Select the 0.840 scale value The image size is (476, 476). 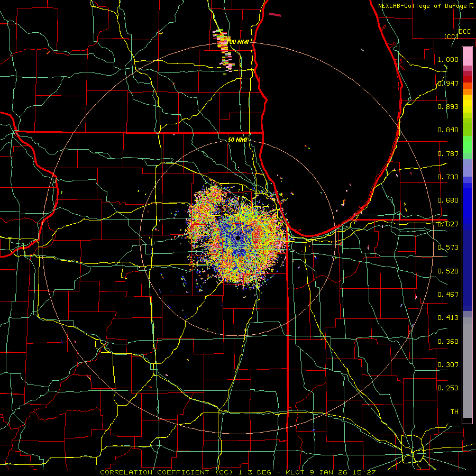pyautogui.click(x=448, y=130)
